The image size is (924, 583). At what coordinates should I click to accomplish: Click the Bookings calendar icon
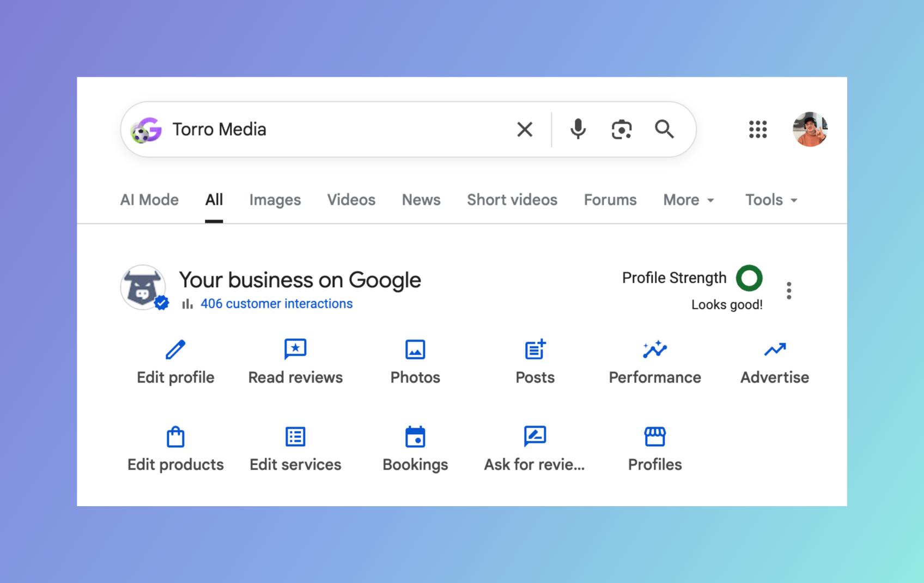point(415,436)
